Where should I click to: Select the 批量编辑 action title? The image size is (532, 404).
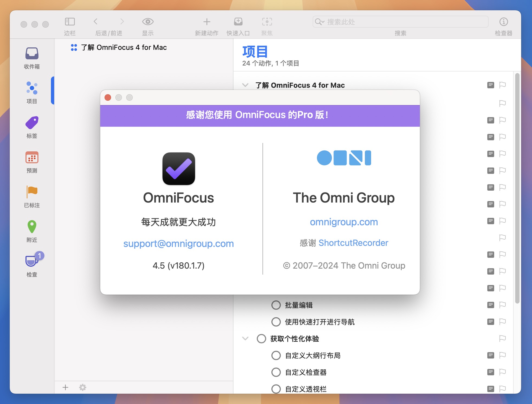pos(299,305)
